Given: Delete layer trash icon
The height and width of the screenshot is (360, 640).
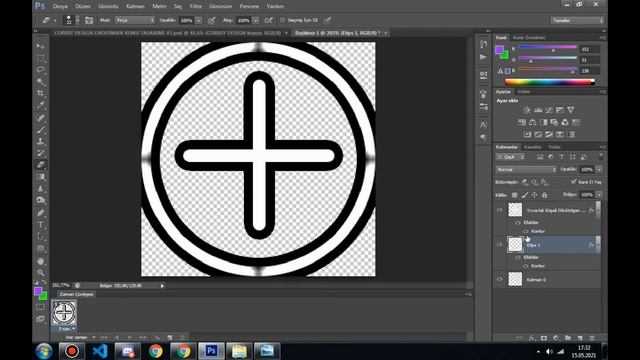Looking at the screenshot, I should click(x=592, y=338).
